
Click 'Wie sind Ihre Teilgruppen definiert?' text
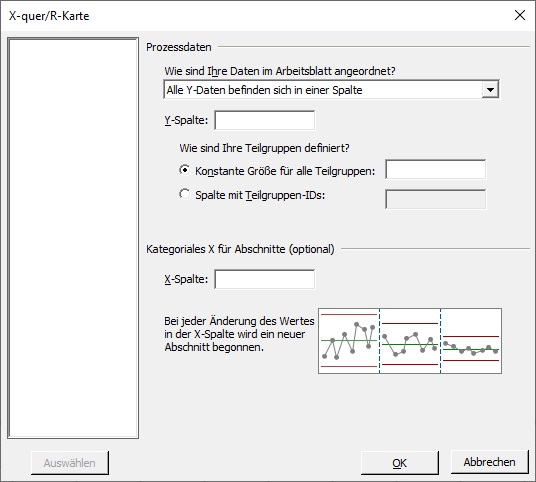(x=265, y=148)
